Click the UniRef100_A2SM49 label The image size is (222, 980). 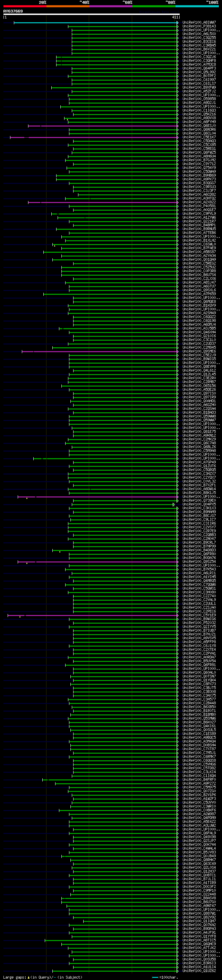point(199,313)
